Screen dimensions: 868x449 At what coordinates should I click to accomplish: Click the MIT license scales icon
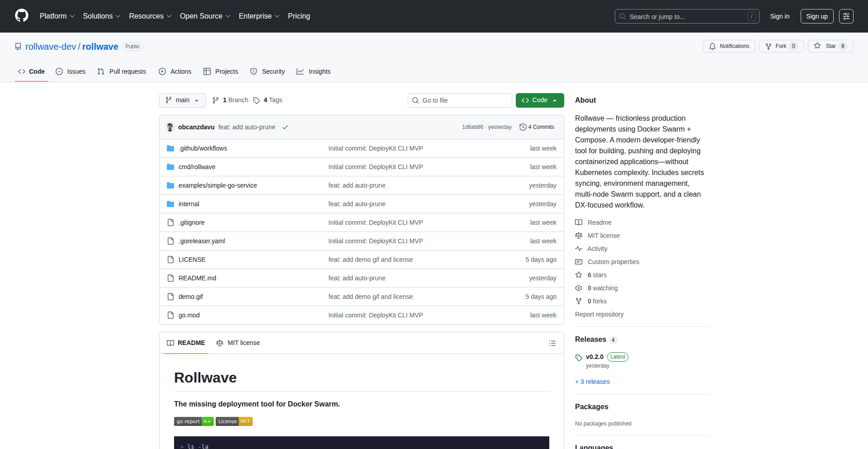(x=579, y=235)
